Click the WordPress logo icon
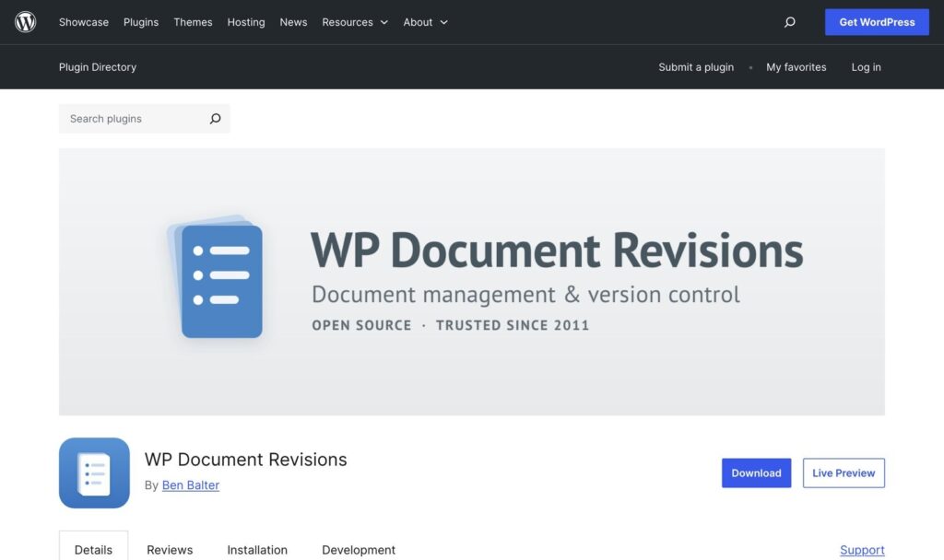The image size is (944, 560). (25, 22)
